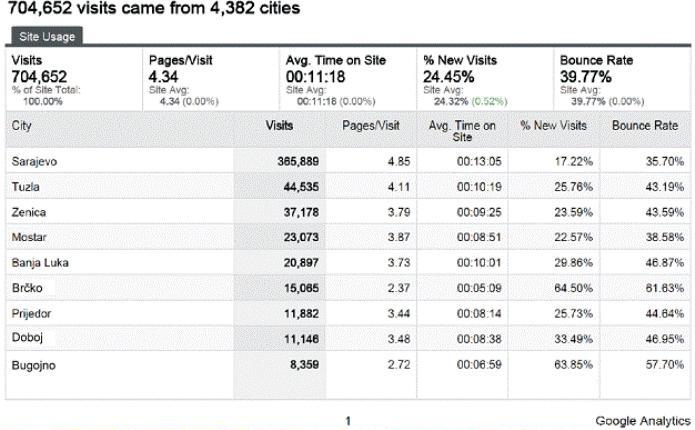Open the Tuzla city row
The width and height of the screenshot is (695, 430).
coord(26,187)
